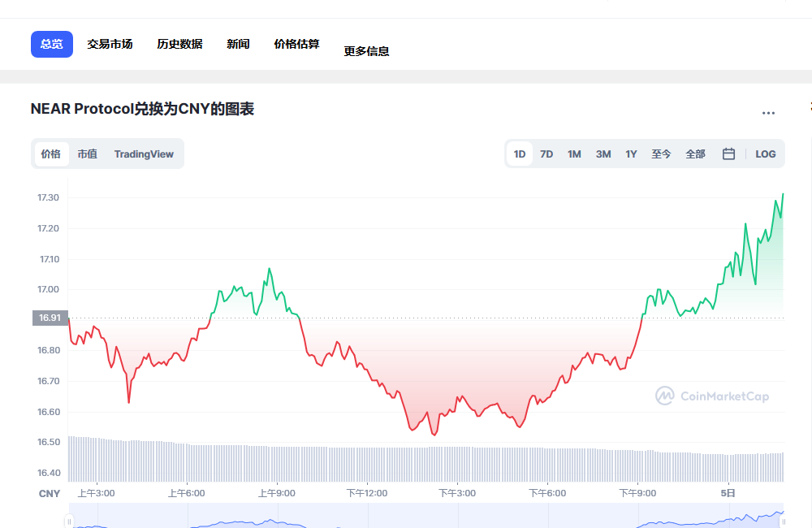Viewport: 812px width, 528px height.
Task: Click the CNY currency label below the axis
Action: (50, 494)
